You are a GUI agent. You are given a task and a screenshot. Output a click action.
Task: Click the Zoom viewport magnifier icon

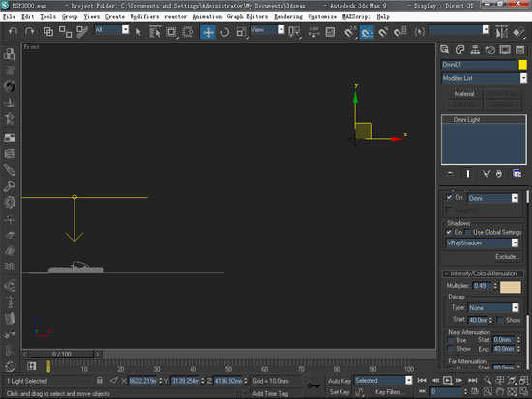point(488,380)
